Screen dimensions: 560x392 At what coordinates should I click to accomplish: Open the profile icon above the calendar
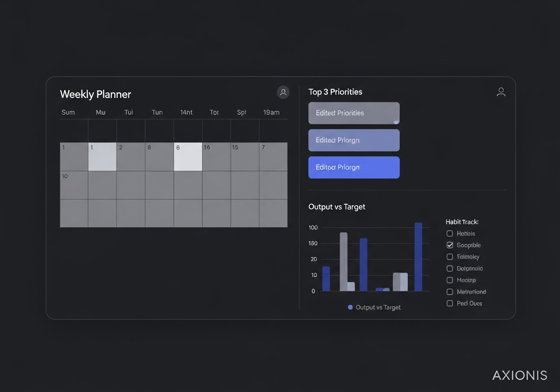tap(283, 92)
